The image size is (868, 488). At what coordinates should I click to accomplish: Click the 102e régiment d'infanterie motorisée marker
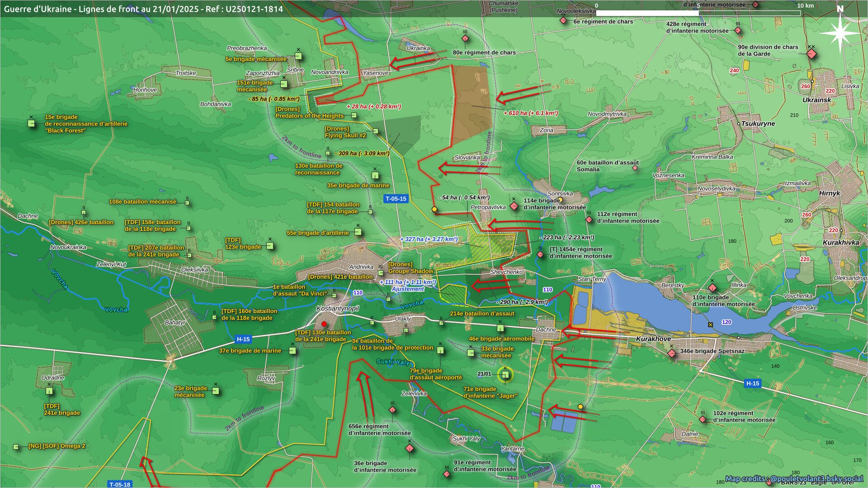point(703,419)
